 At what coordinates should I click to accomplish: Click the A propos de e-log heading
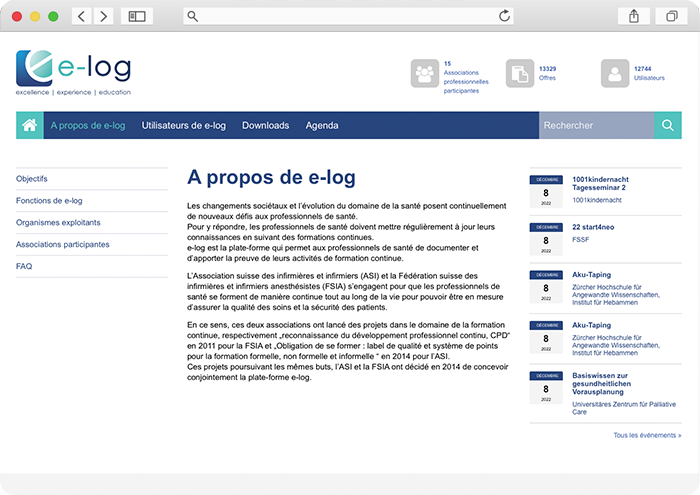(271, 178)
